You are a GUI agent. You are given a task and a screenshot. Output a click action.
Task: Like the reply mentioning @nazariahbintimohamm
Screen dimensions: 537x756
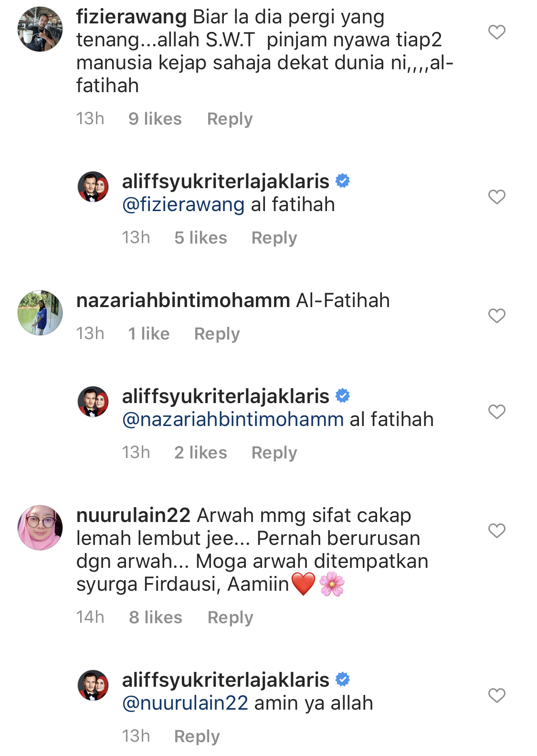496,412
